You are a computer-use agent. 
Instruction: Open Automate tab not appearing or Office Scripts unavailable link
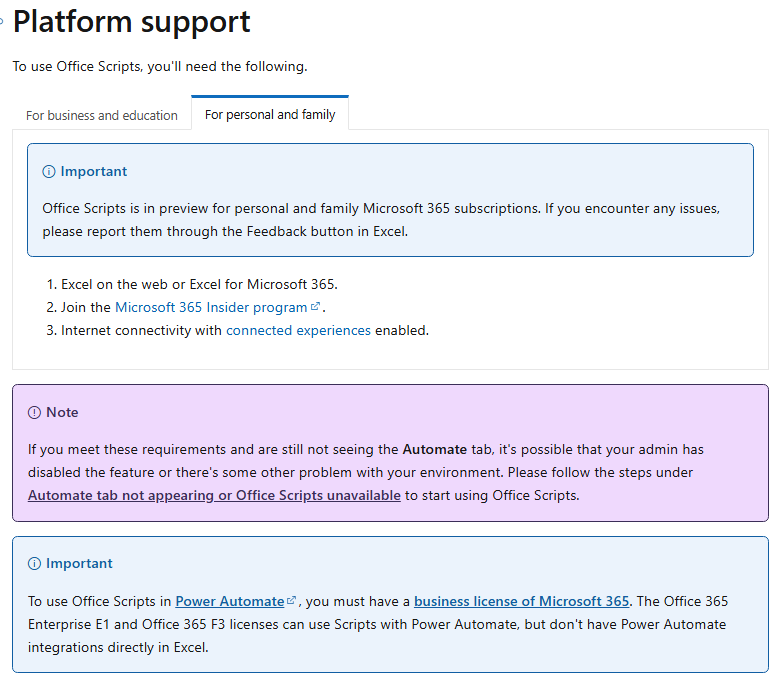214,495
